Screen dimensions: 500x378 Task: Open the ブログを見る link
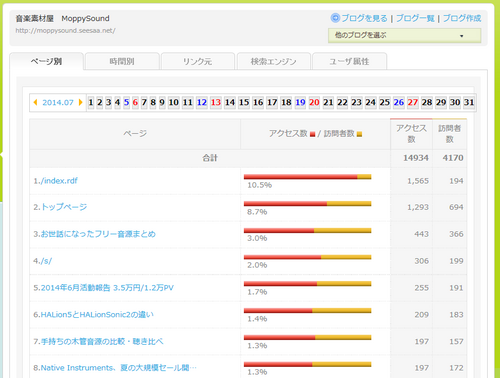[x=364, y=18]
